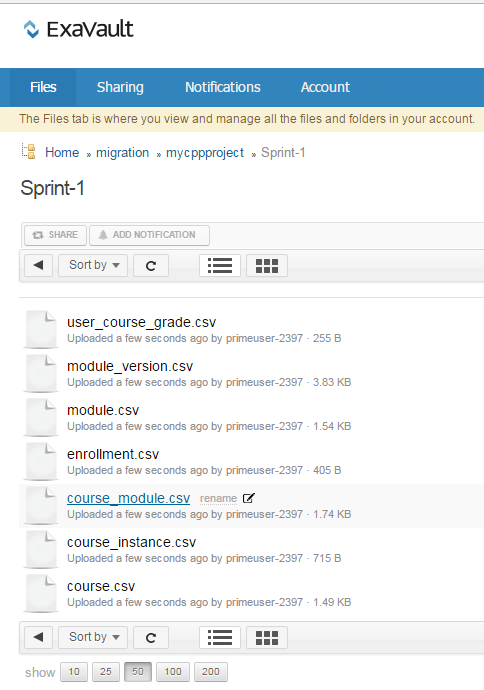The image size is (484, 690).
Task: Open course_instance.csv
Action: coord(131,543)
